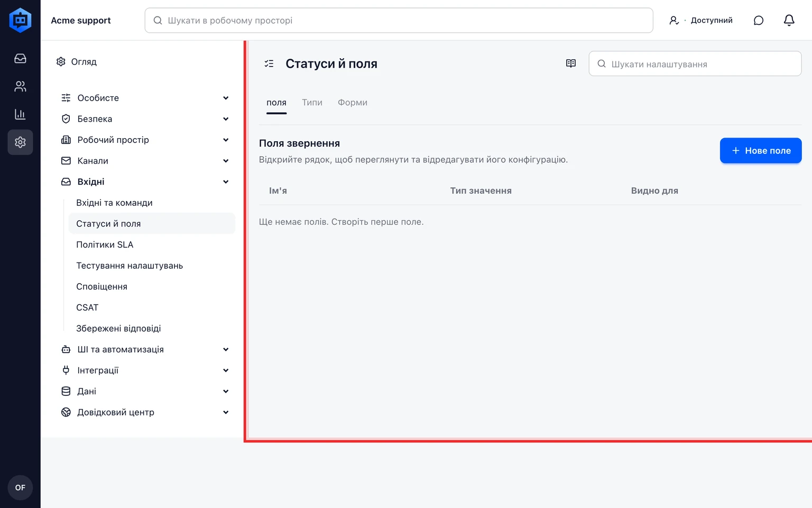Focus the Шукати налаштування search field

click(695, 63)
